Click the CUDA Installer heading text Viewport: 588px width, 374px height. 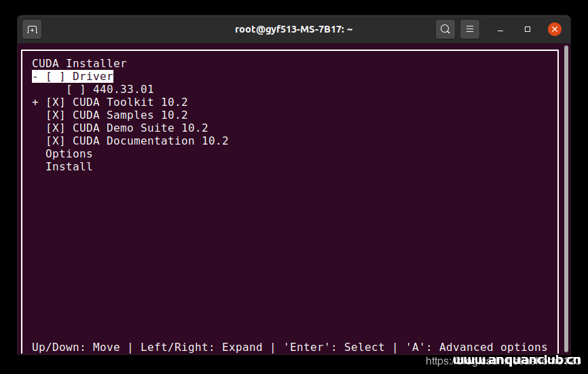point(79,63)
